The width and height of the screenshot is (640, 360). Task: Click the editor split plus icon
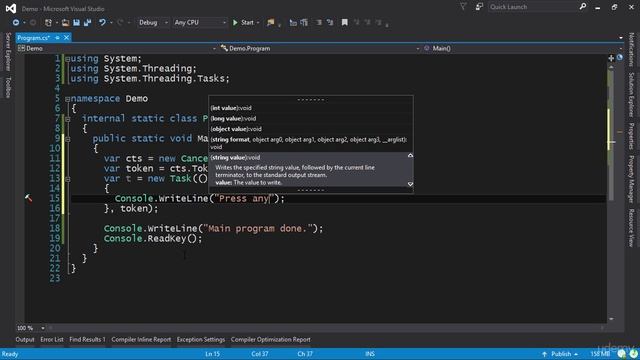point(611,58)
